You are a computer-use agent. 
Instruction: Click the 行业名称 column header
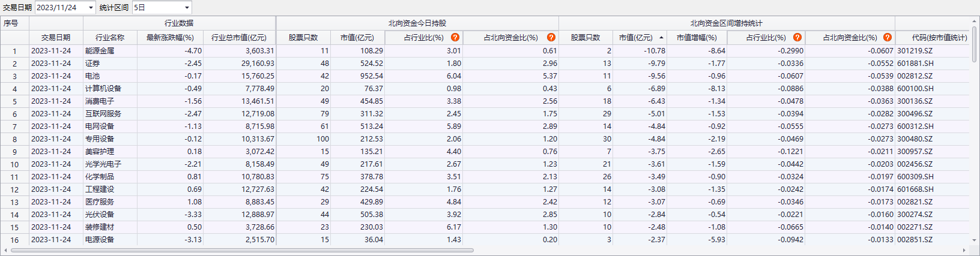point(110,37)
